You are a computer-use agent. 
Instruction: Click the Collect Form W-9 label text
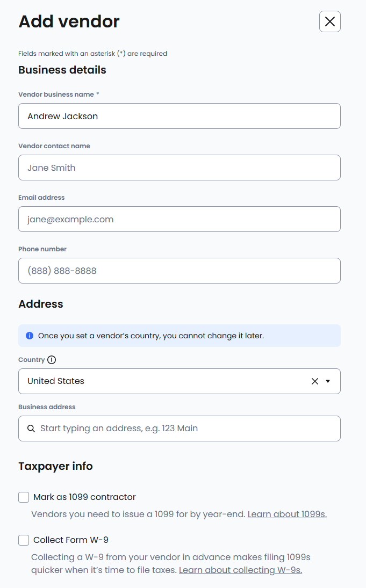pyautogui.click(x=71, y=540)
